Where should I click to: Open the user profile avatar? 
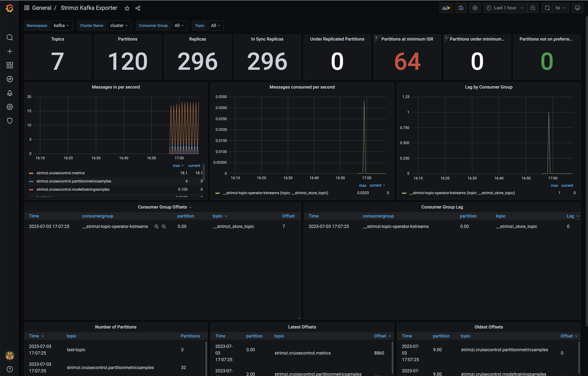tap(9, 355)
